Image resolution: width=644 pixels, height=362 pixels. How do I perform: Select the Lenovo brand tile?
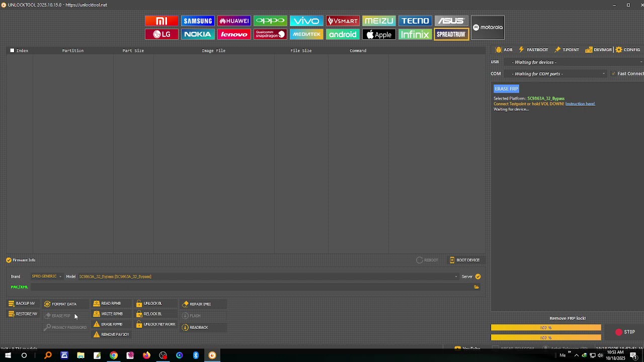(234, 34)
